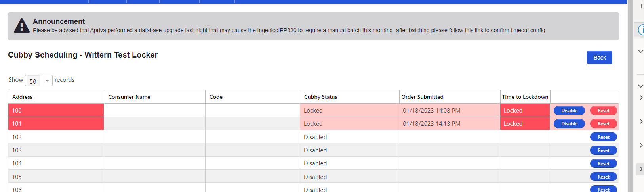Disable cubby at address 100
This screenshot has width=644, height=192.
click(569, 111)
